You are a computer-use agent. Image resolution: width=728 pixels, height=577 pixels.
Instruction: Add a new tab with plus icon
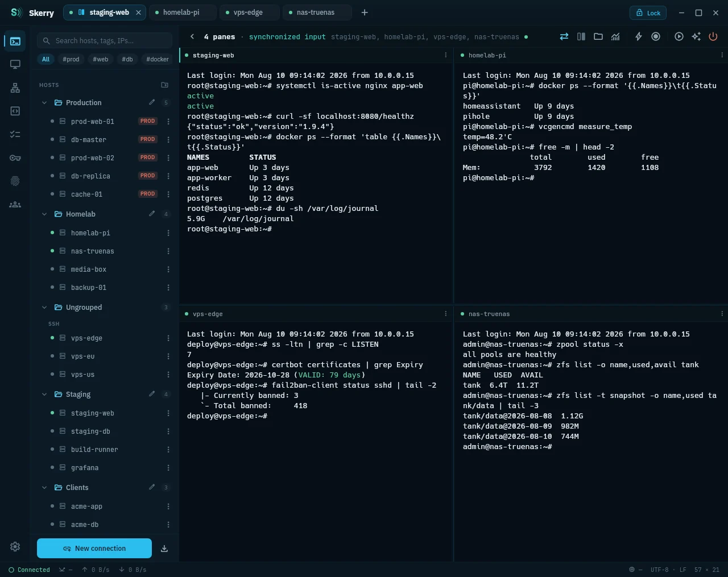(x=365, y=13)
